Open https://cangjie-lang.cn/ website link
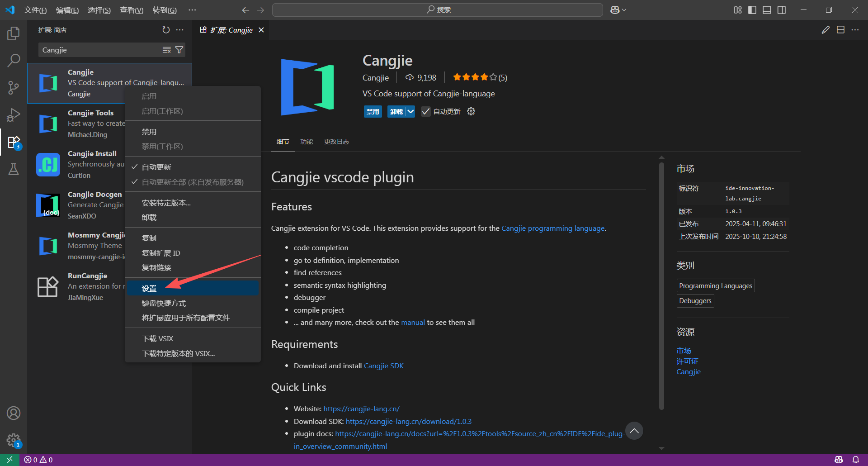The height and width of the screenshot is (466, 868). 361,409
